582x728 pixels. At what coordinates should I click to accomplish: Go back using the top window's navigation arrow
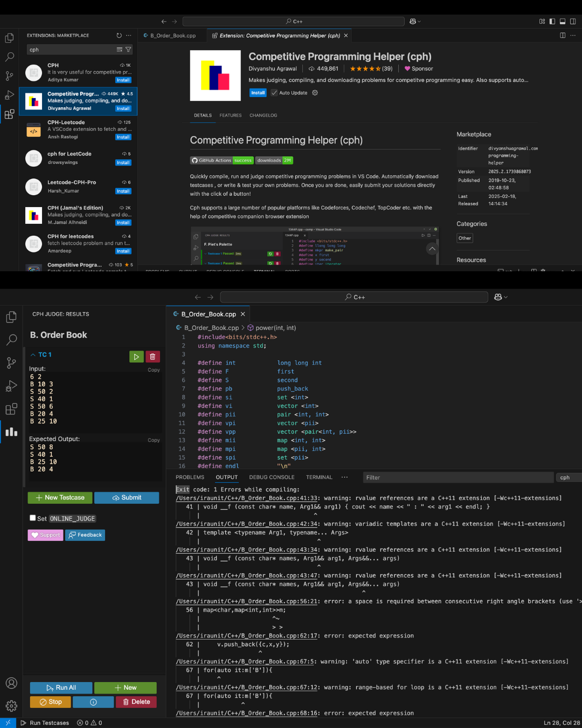coord(164,22)
